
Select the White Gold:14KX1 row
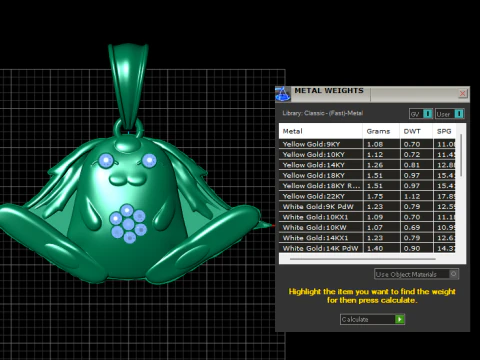pos(367,238)
